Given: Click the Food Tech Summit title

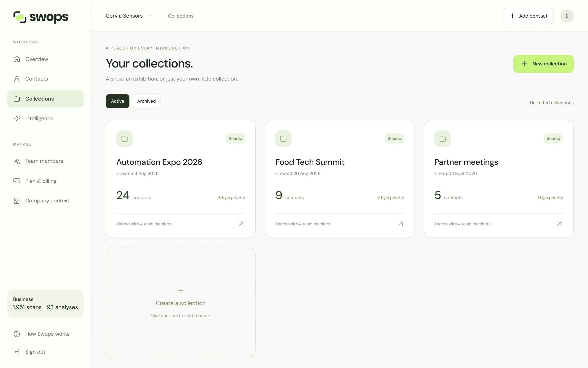Looking at the screenshot, I should click(x=310, y=162).
